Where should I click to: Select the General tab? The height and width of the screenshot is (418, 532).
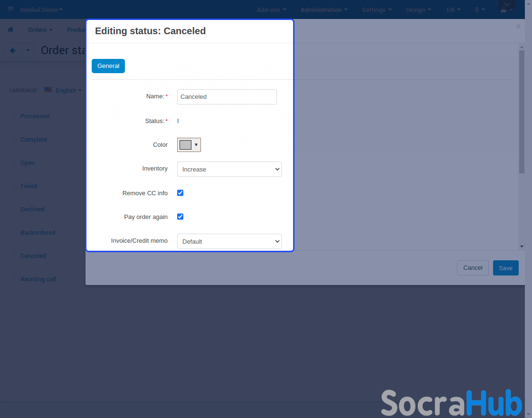click(108, 66)
